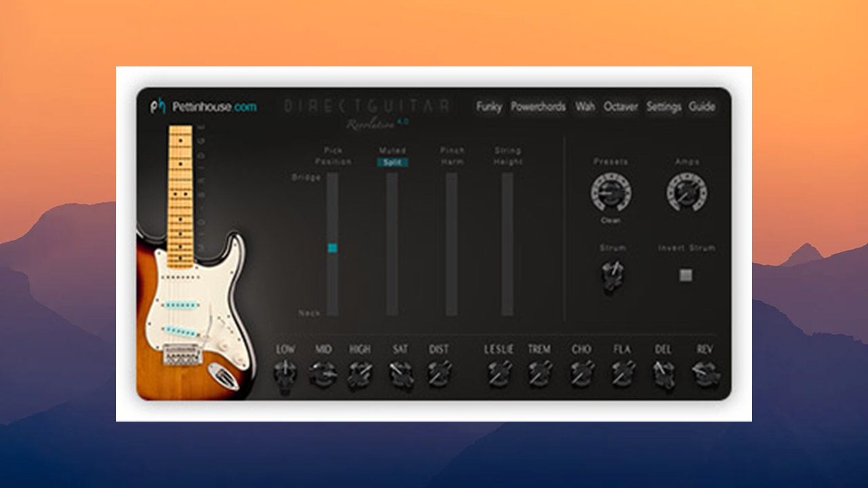Click the HIGH EQ knob
The width and height of the screenshot is (868, 488).
360,371
